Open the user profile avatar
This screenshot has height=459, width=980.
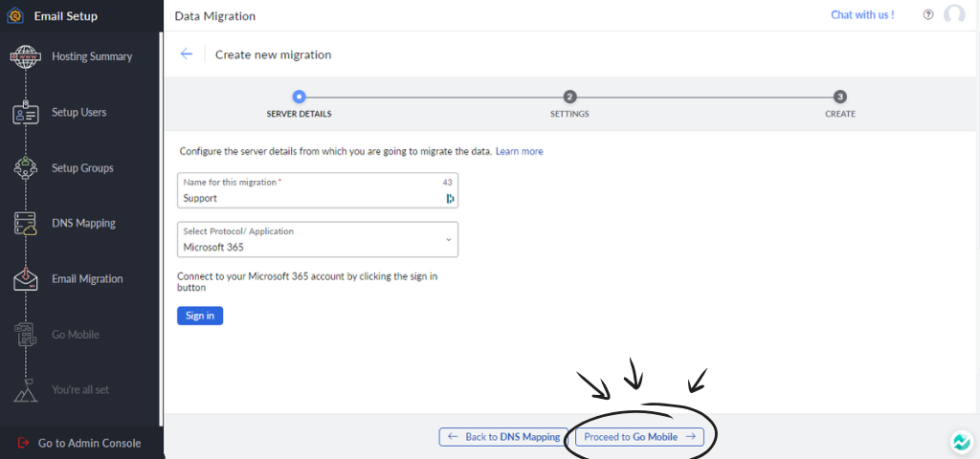pyautogui.click(x=954, y=15)
